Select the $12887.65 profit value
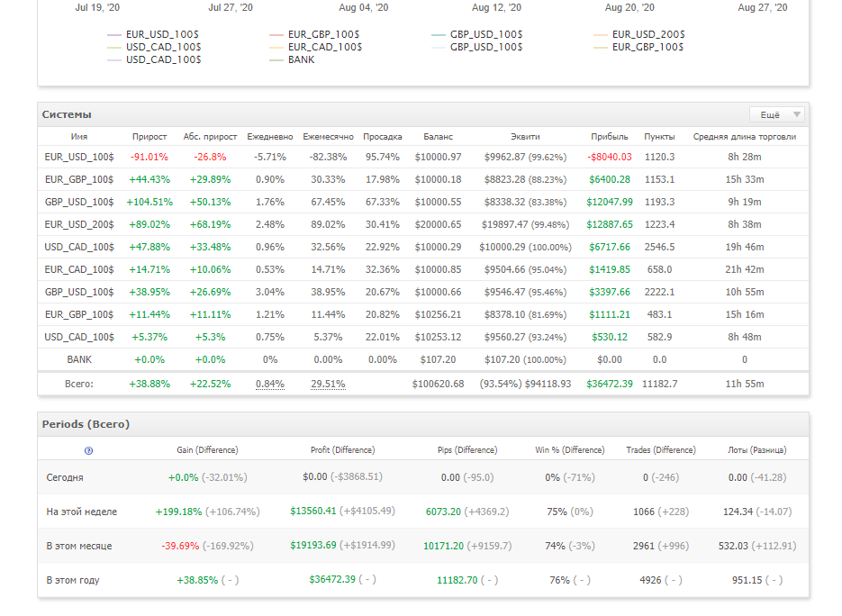Viewport: 842px width, 616px height. [610, 224]
